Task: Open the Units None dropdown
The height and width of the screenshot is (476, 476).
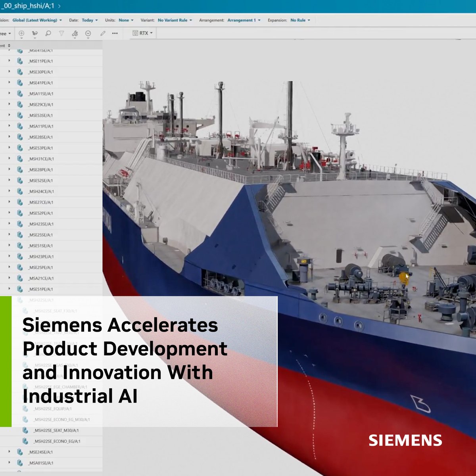Action: coord(126,20)
